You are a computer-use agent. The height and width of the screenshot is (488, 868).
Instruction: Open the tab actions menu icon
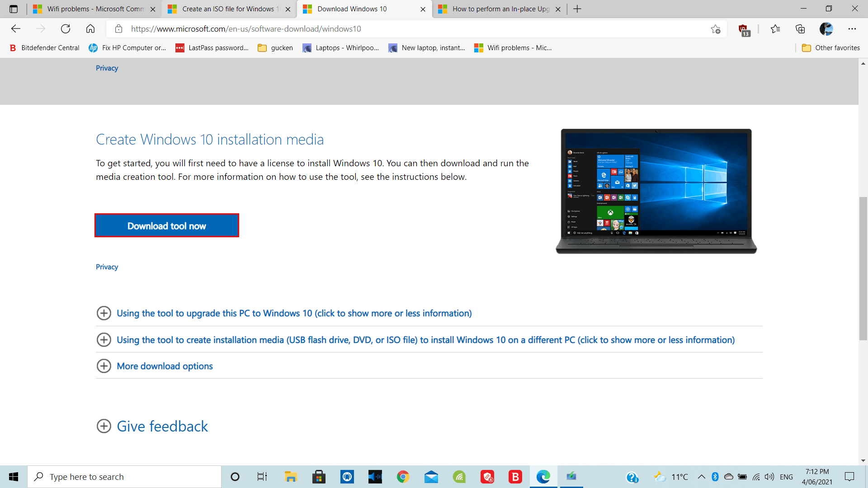[x=14, y=9]
